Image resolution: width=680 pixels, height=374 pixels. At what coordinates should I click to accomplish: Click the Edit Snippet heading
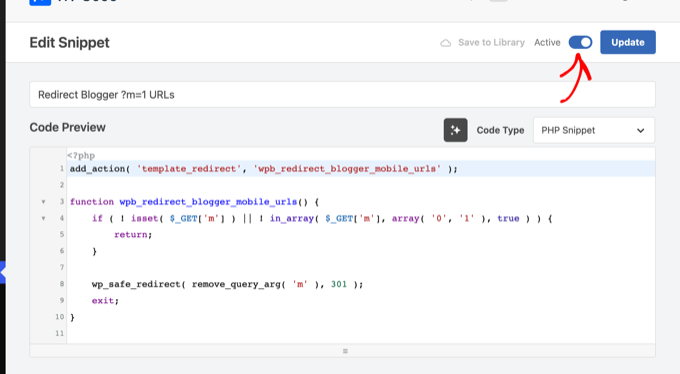[x=69, y=43]
